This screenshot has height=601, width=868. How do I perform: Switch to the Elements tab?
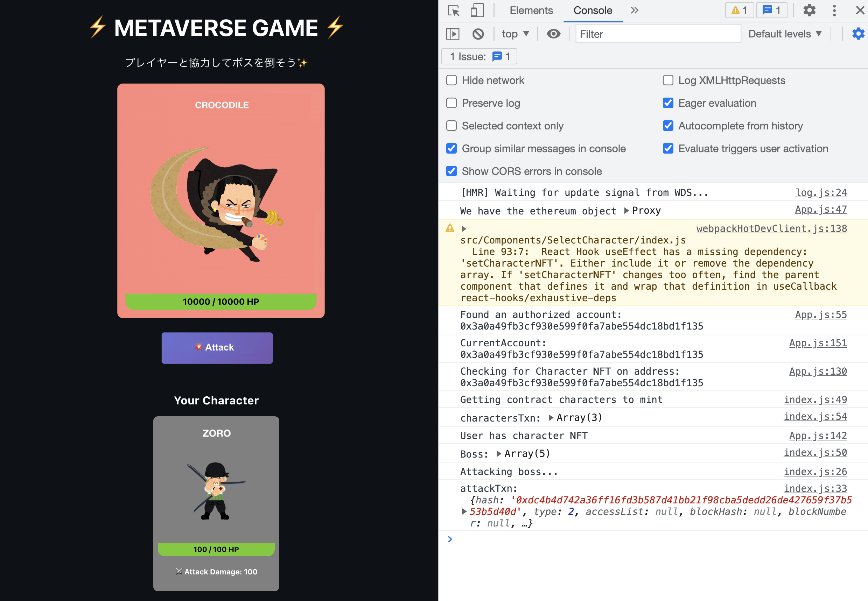(531, 10)
